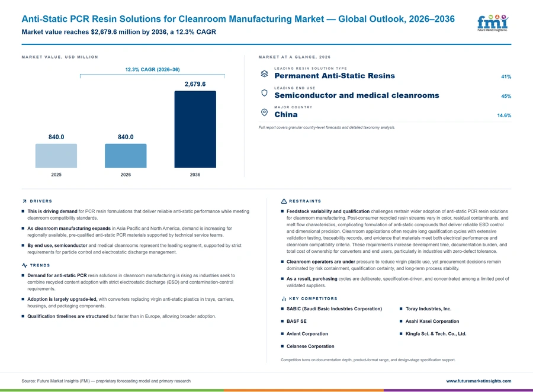Viewport: 533px width, 392px height.
Task: Click the 2036 dark navy bar
Action: click(x=195, y=129)
